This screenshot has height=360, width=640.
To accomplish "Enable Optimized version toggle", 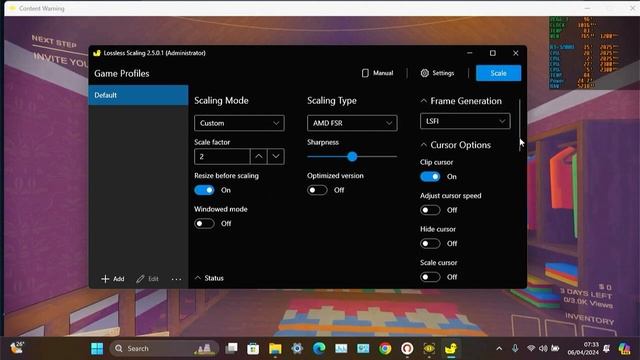I will coord(317,190).
